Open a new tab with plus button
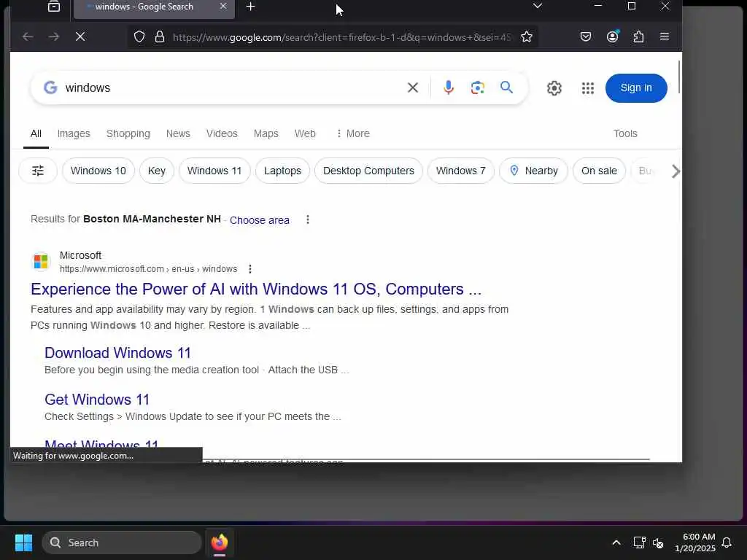The height and width of the screenshot is (560, 747). [251, 7]
